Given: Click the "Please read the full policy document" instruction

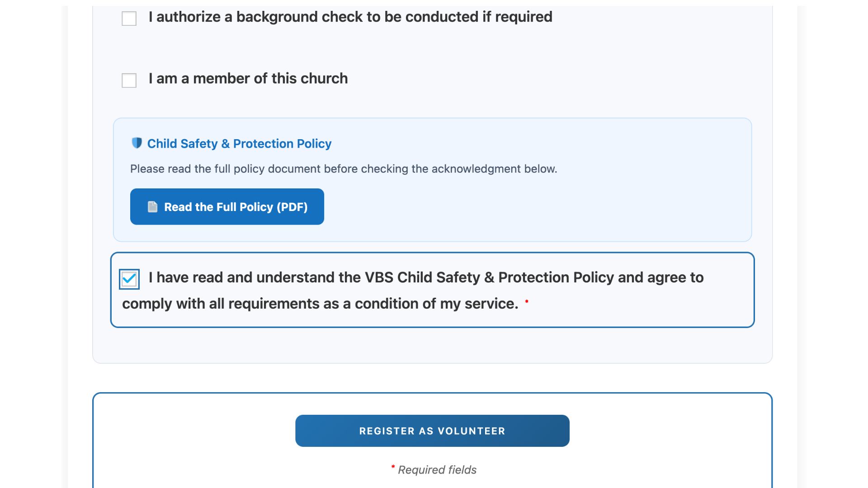Looking at the screenshot, I should point(343,169).
